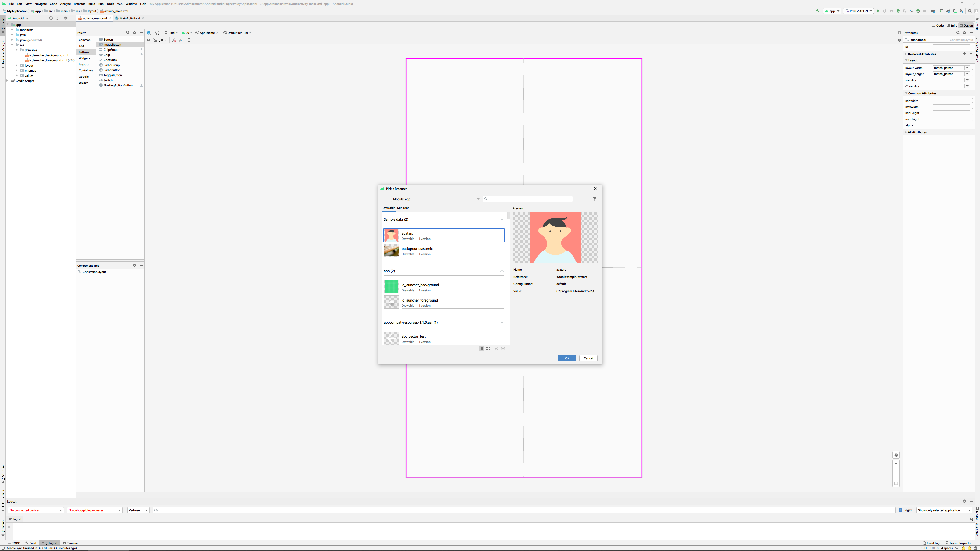Open the Refactor menu
Screen dimensions: 980x551
pyautogui.click(x=79, y=4)
